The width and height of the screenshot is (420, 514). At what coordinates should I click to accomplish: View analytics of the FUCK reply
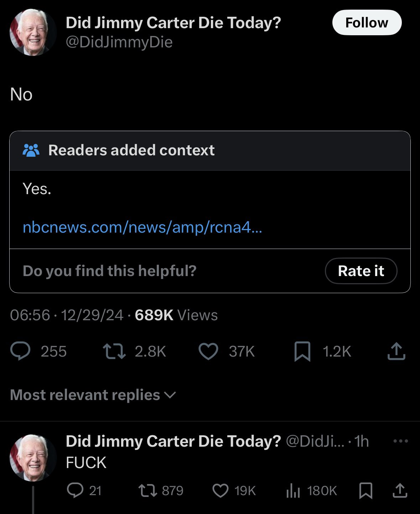[x=293, y=490]
